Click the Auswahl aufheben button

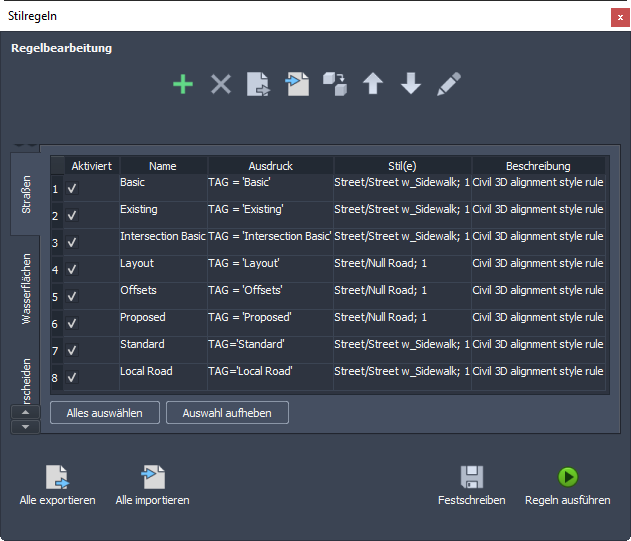point(227,413)
